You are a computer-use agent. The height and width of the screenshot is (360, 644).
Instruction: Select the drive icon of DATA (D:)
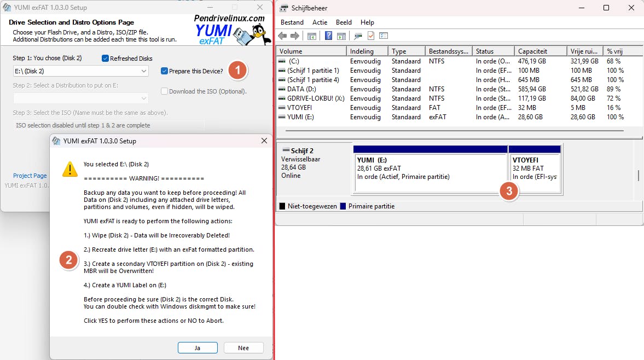[282, 89]
